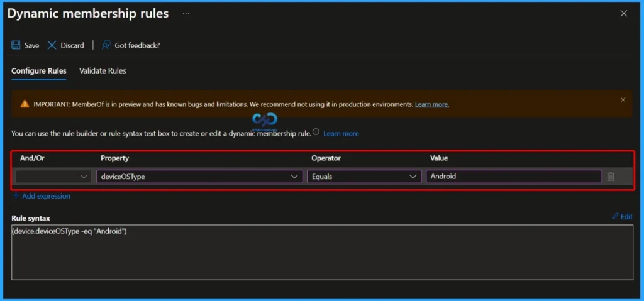Click the Rule syntax text box
Viewport: 644px width, 301px height.
coord(323,252)
